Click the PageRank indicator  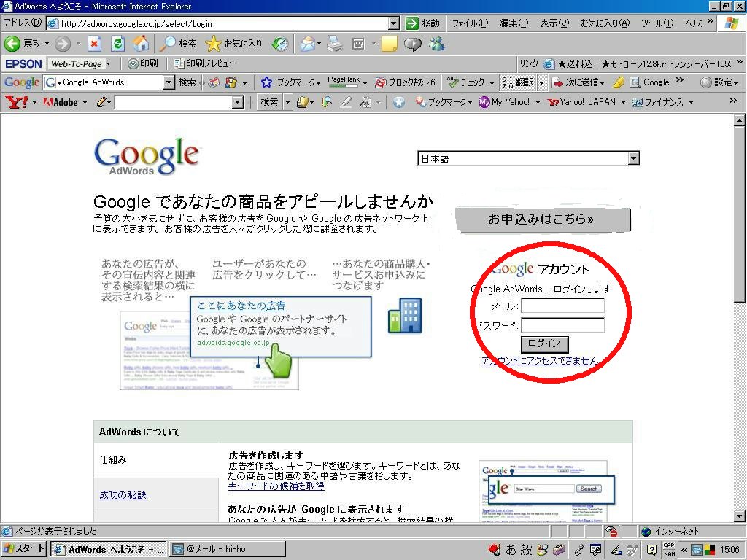point(344,82)
